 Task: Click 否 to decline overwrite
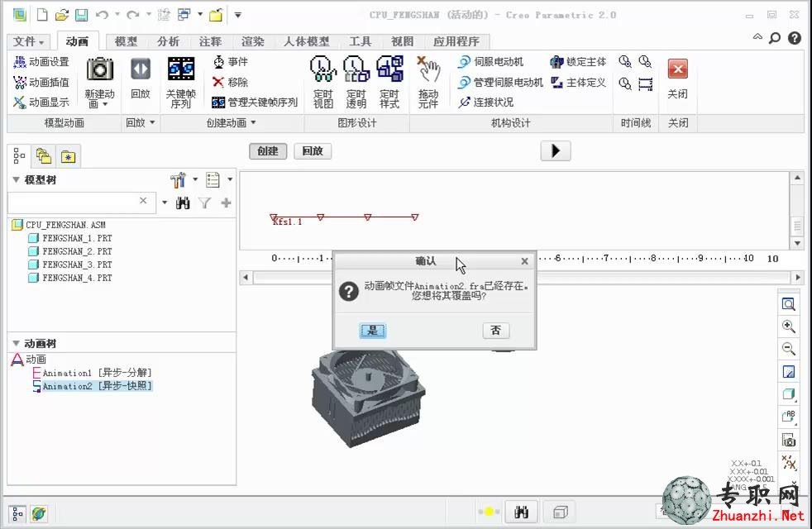[496, 331]
